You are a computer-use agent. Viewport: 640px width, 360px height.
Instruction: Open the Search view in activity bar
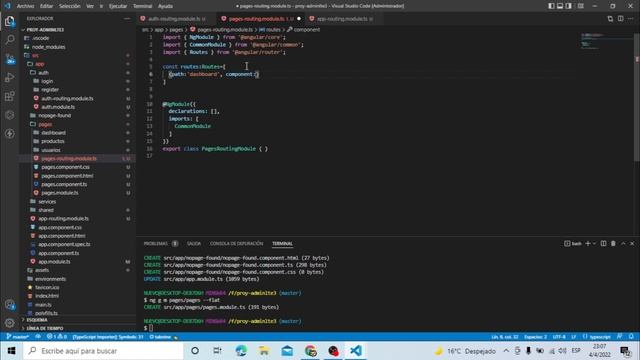pos(10,40)
